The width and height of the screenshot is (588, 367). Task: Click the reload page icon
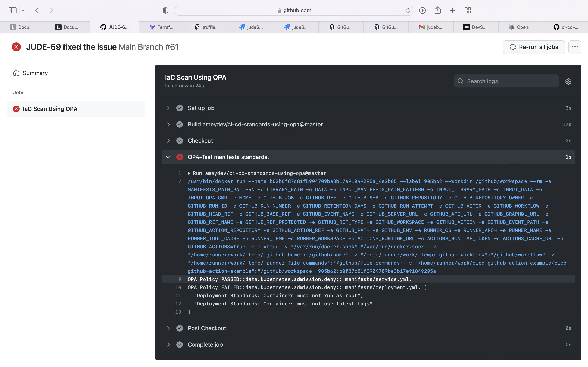pyautogui.click(x=408, y=10)
